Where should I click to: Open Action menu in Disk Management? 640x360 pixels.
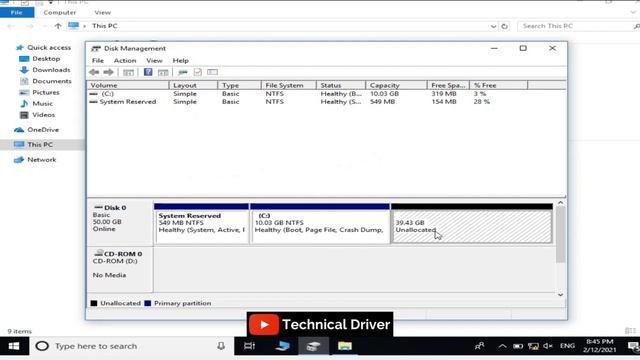(125, 60)
